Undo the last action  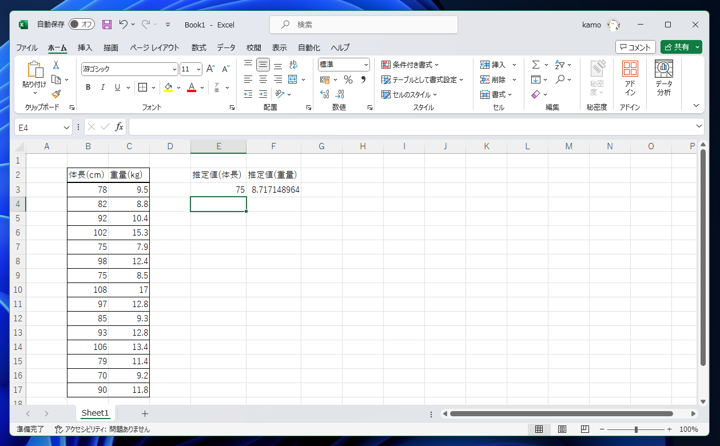point(123,24)
